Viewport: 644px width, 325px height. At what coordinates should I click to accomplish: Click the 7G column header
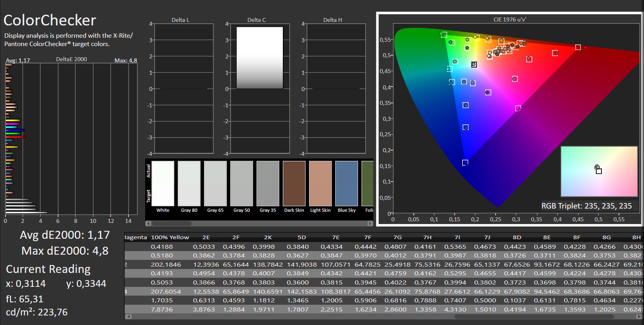point(397,237)
